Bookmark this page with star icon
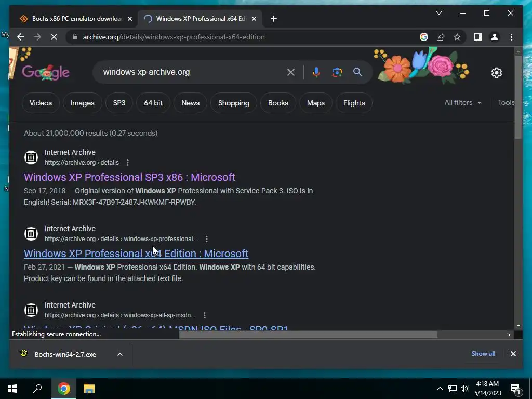 click(457, 37)
